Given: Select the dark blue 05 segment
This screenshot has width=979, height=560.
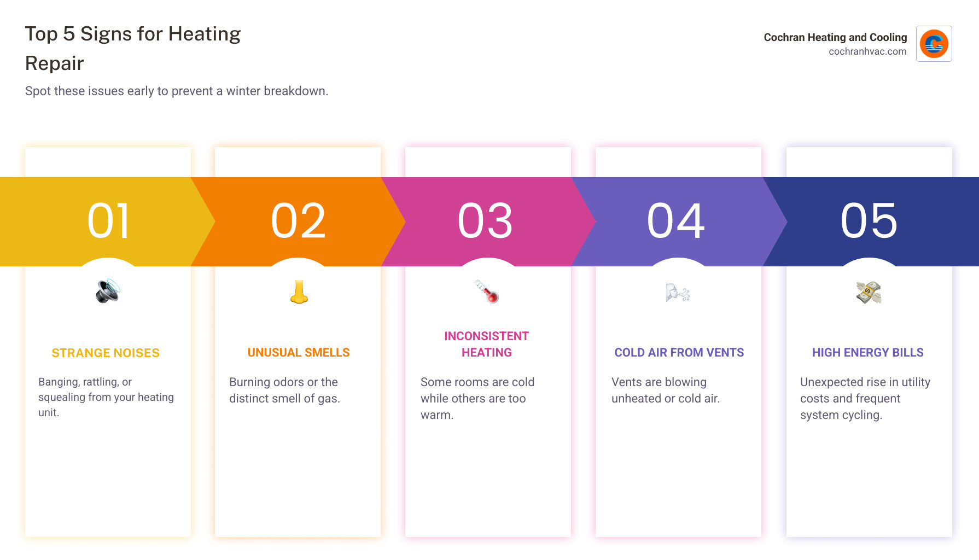Looking at the screenshot, I should (869, 221).
